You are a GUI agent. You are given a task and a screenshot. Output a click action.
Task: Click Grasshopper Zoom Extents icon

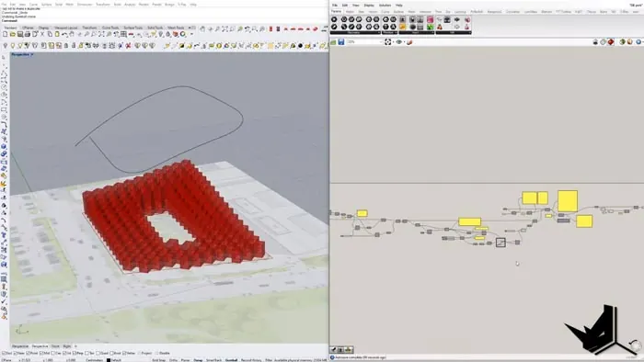click(x=387, y=42)
